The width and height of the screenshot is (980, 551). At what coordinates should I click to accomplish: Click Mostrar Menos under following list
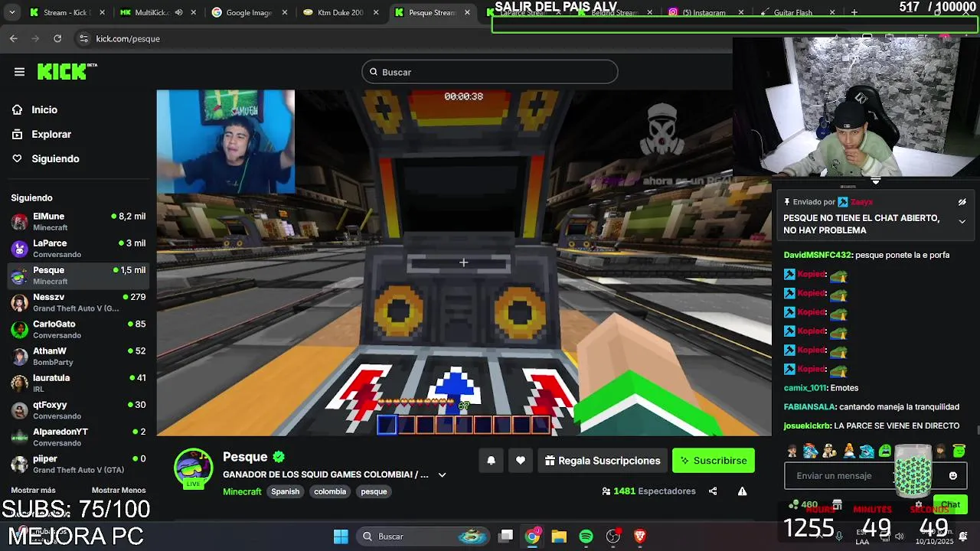pos(119,491)
